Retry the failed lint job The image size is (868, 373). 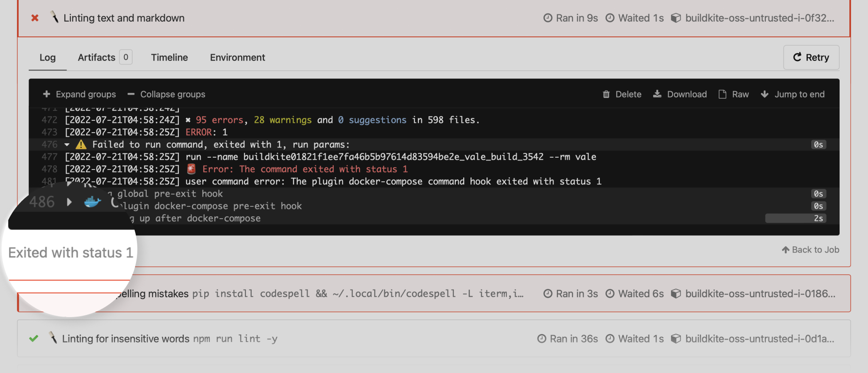coord(811,57)
